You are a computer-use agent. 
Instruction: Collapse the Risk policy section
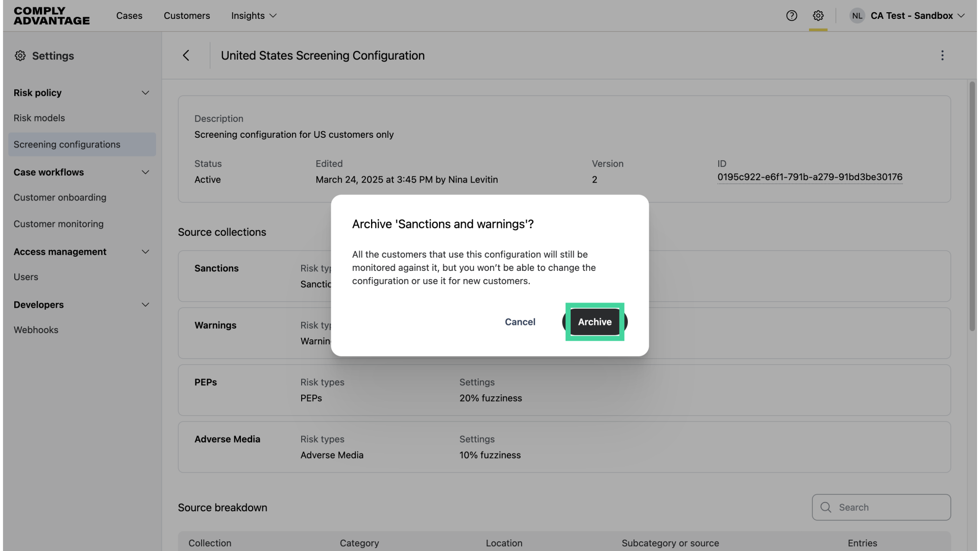pyautogui.click(x=145, y=93)
